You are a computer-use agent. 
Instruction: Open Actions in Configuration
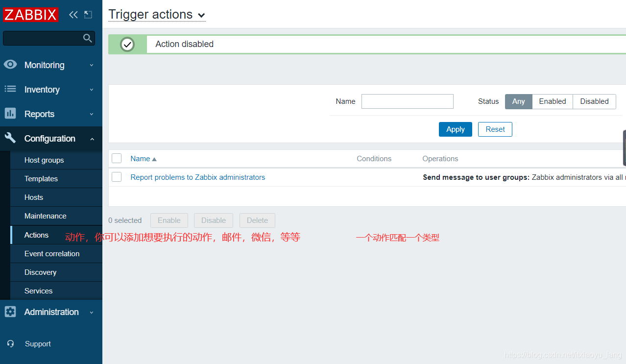pyautogui.click(x=56, y=235)
